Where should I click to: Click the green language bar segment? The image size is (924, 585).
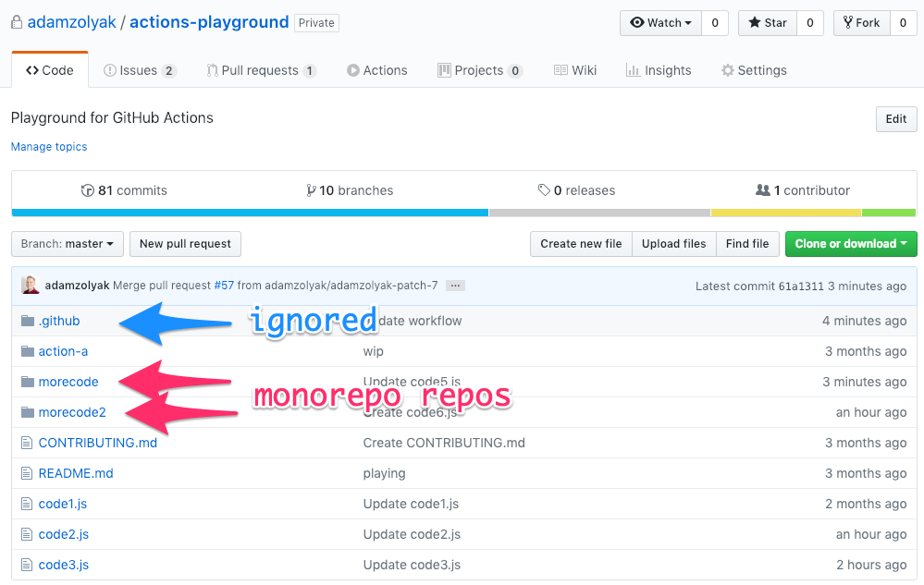click(889, 213)
